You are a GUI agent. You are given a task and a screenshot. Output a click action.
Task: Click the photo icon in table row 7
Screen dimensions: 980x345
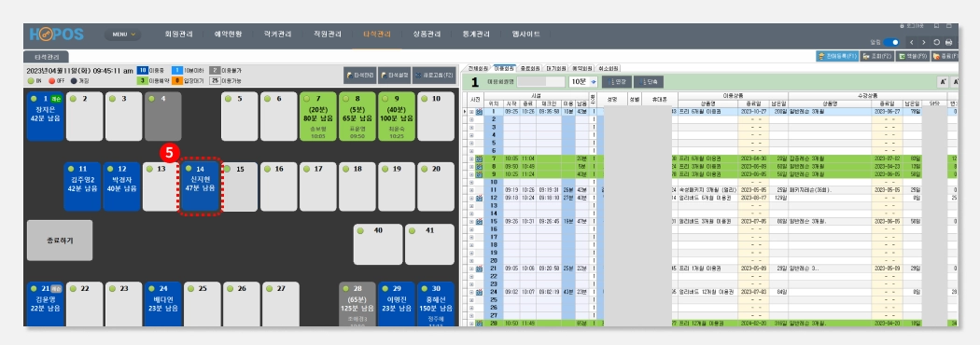click(x=479, y=159)
